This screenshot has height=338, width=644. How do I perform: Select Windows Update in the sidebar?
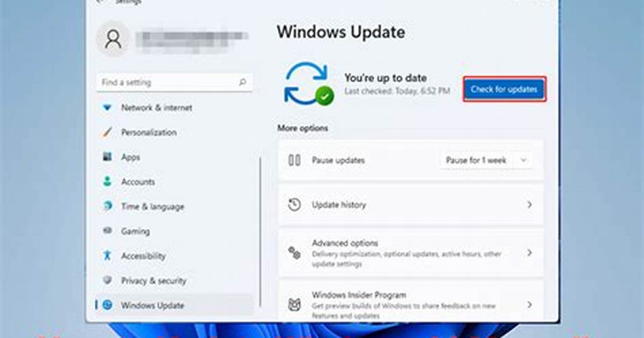174,305
